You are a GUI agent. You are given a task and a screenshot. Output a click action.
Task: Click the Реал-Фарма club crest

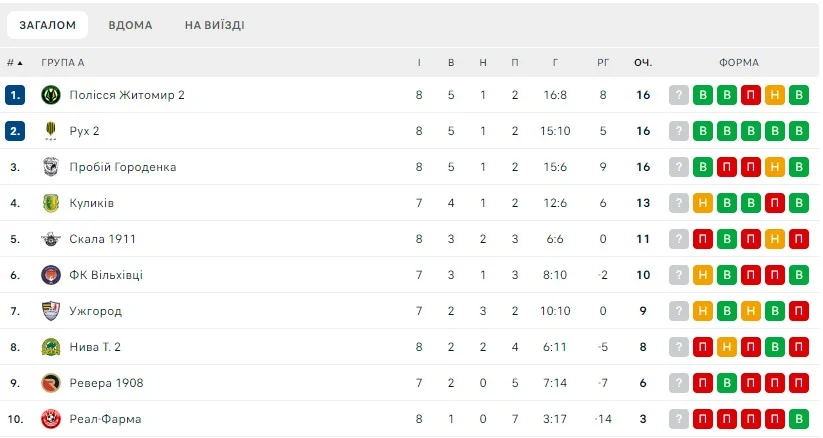(x=51, y=419)
